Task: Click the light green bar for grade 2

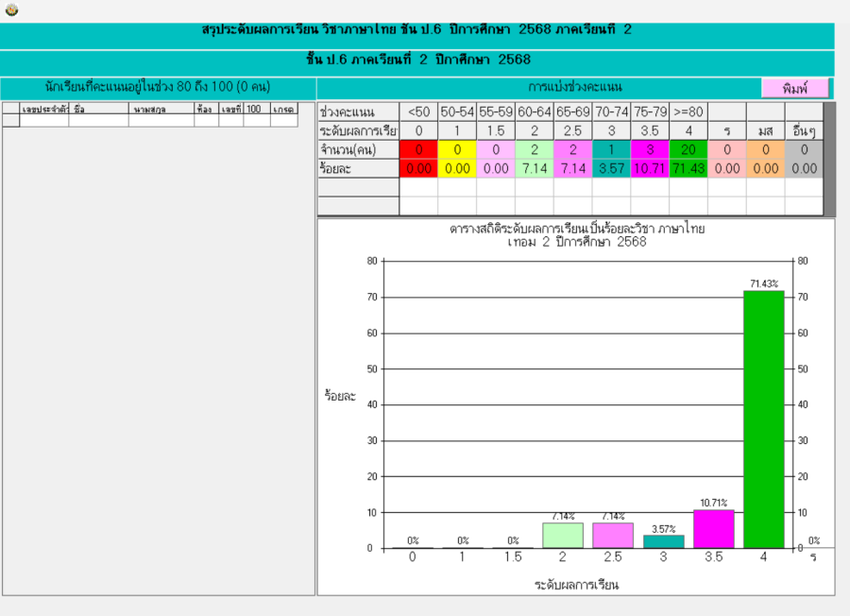Action: click(x=563, y=536)
